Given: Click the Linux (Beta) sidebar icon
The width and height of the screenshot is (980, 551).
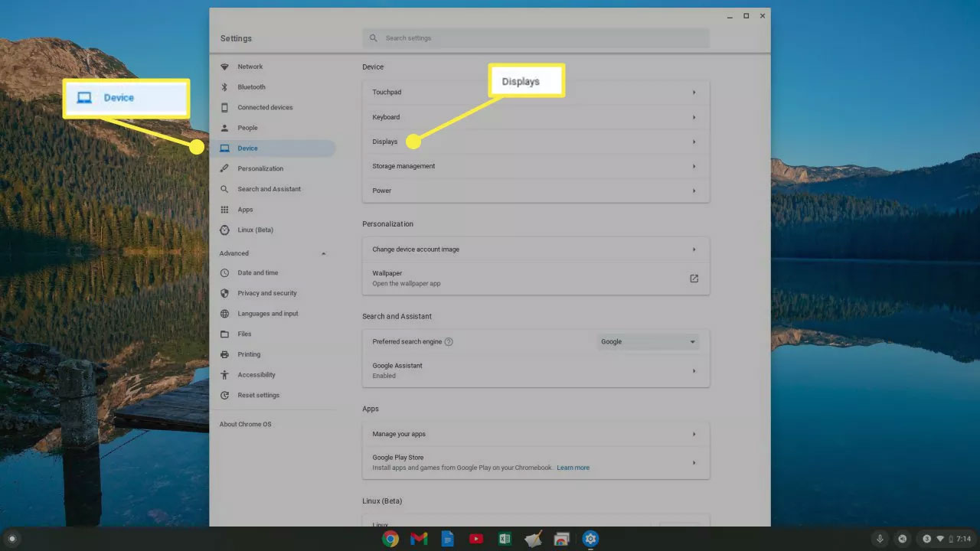Looking at the screenshot, I should point(224,230).
